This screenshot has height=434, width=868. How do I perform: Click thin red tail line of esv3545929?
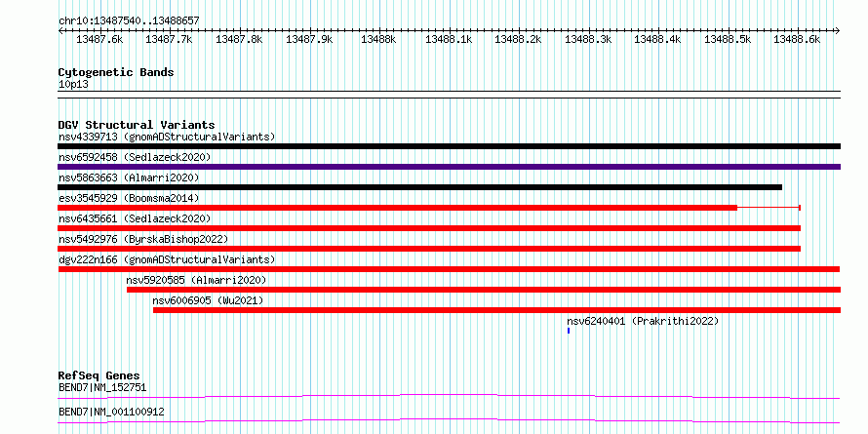tap(769, 208)
